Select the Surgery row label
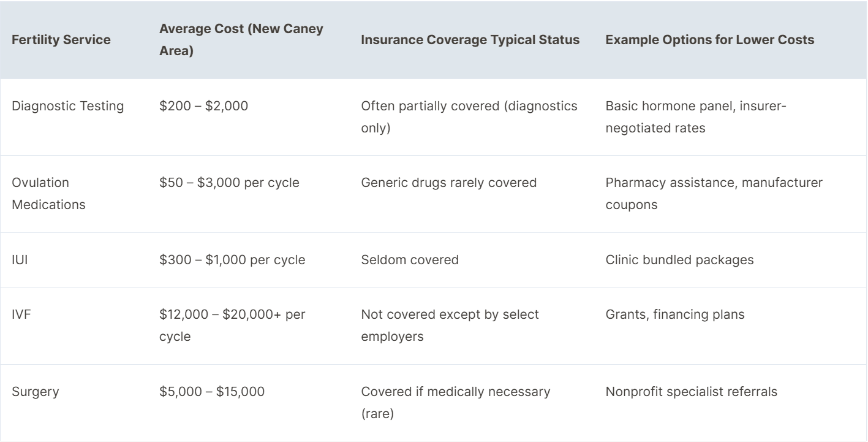 pos(36,391)
